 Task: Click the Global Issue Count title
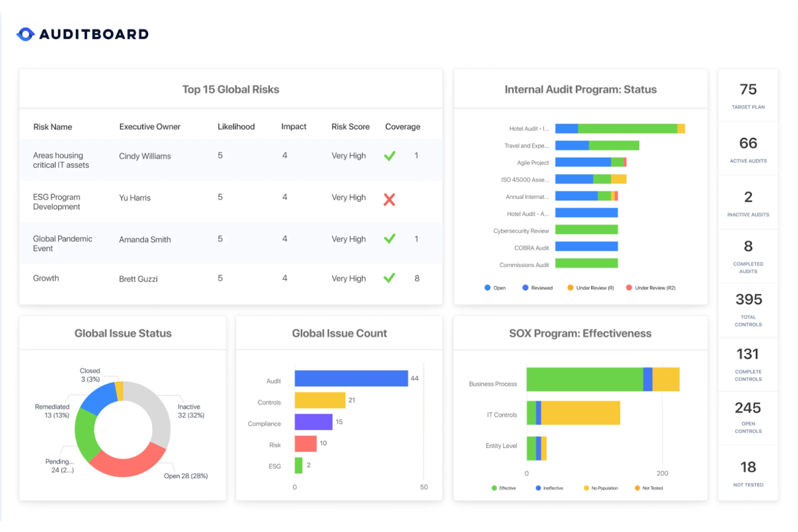point(340,333)
